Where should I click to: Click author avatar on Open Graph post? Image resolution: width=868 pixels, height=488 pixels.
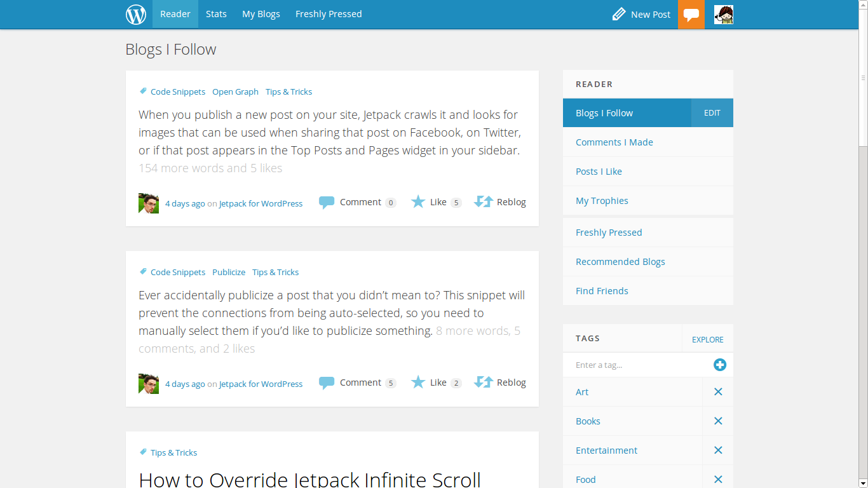click(149, 203)
